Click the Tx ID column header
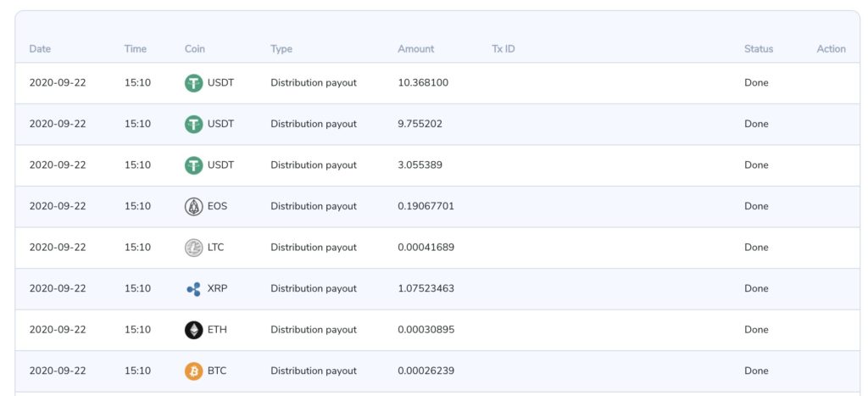Viewport: 868px width, 396px height. (504, 49)
